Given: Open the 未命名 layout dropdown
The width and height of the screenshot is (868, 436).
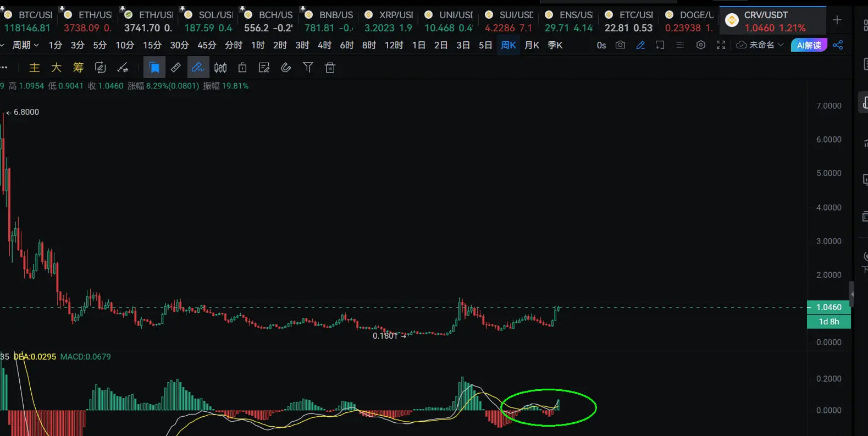Looking at the screenshot, I should (760, 45).
